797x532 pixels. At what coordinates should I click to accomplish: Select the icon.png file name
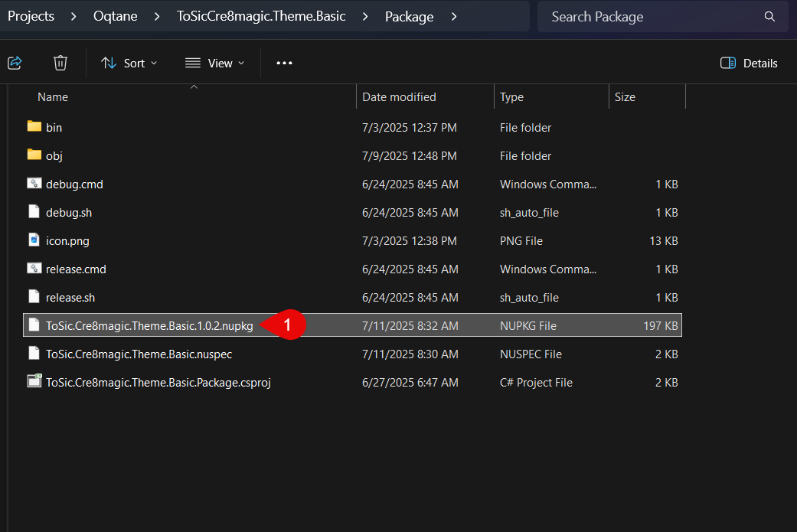tap(67, 241)
